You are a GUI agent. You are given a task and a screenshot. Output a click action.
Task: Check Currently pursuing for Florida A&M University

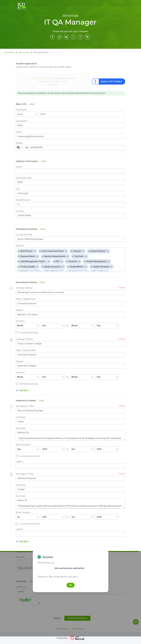17,333
